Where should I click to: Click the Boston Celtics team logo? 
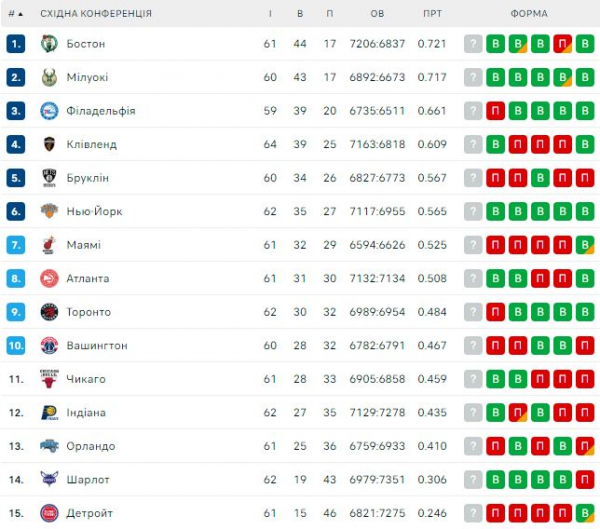49,44
